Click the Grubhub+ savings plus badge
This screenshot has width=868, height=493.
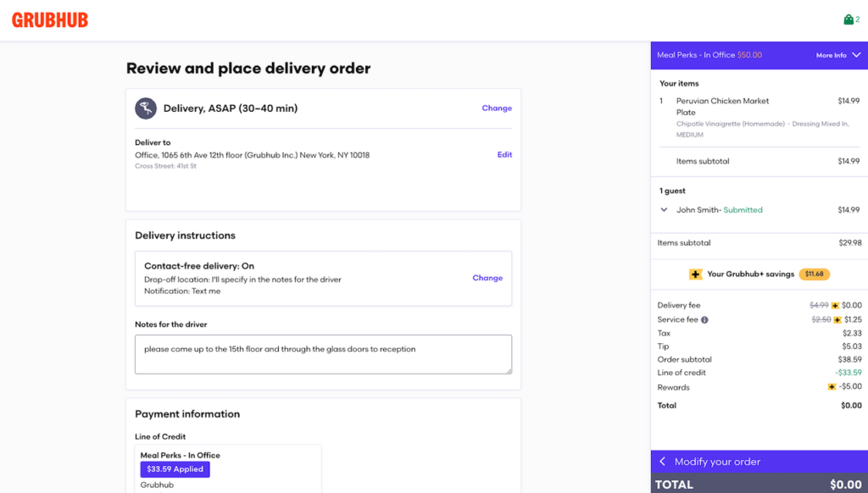(x=696, y=274)
